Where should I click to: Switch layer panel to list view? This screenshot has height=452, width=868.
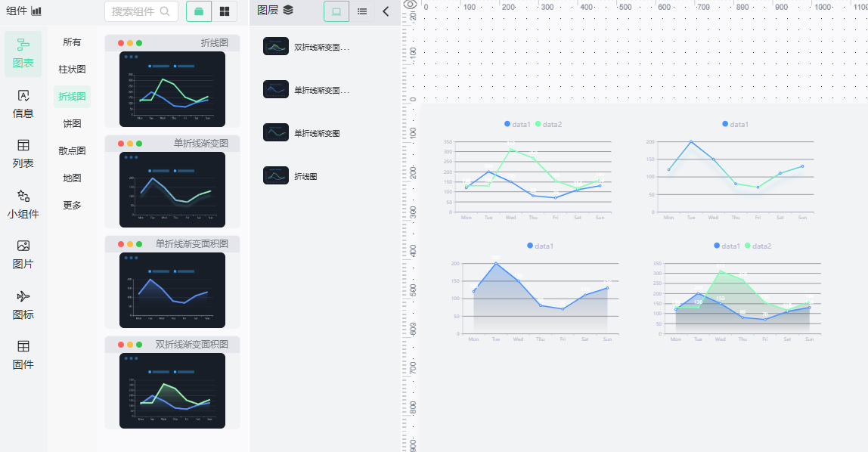[362, 11]
